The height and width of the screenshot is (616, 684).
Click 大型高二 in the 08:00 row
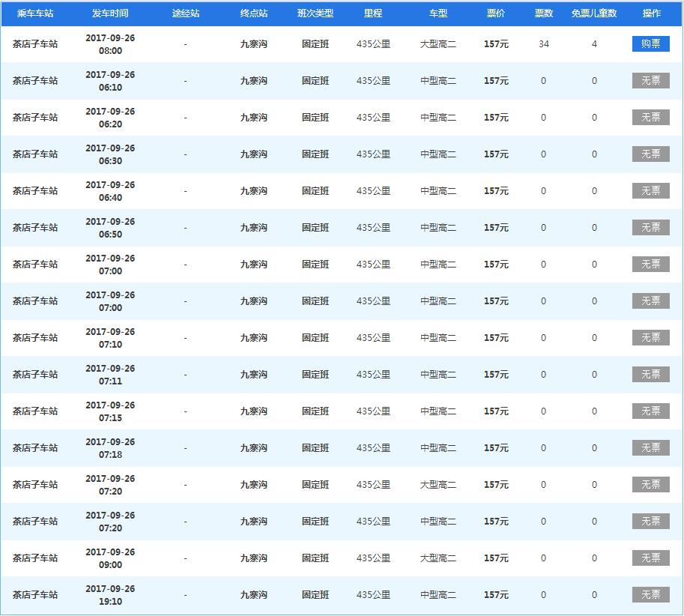[438, 44]
